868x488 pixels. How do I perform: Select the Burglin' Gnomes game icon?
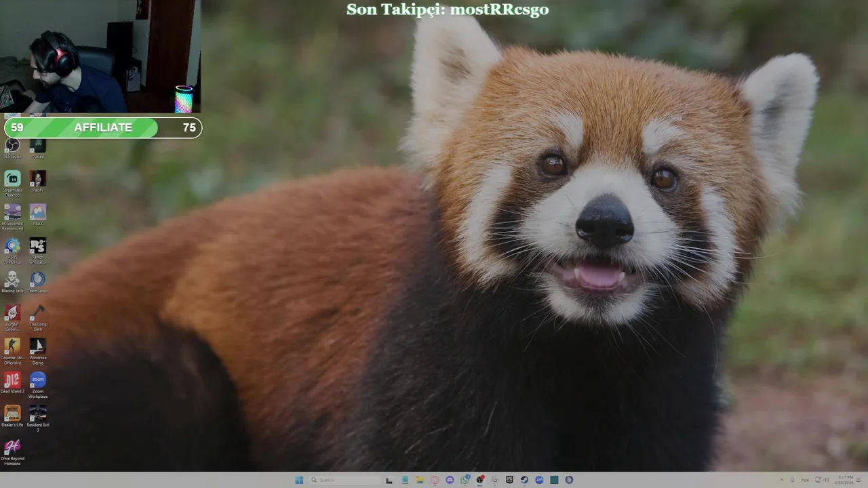click(12, 317)
